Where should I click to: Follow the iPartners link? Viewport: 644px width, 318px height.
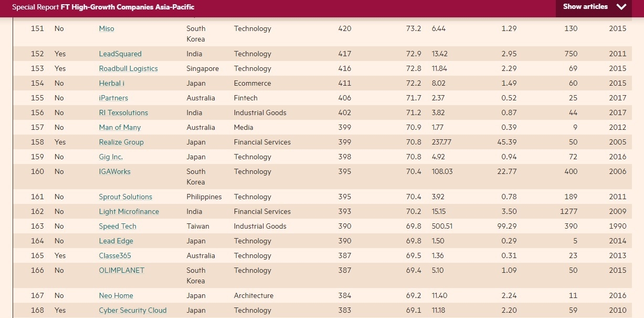tap(113, 98)
